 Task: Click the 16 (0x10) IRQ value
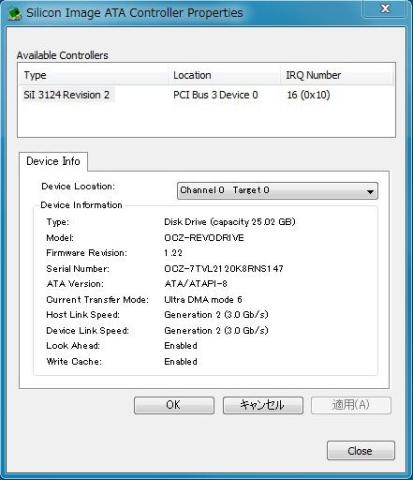tap(308, 95)
